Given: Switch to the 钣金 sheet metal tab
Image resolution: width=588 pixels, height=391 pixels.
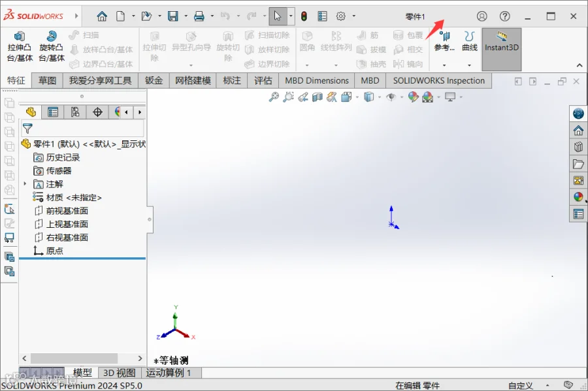Looking at the screenshot, I should click(x=154, y=80).
